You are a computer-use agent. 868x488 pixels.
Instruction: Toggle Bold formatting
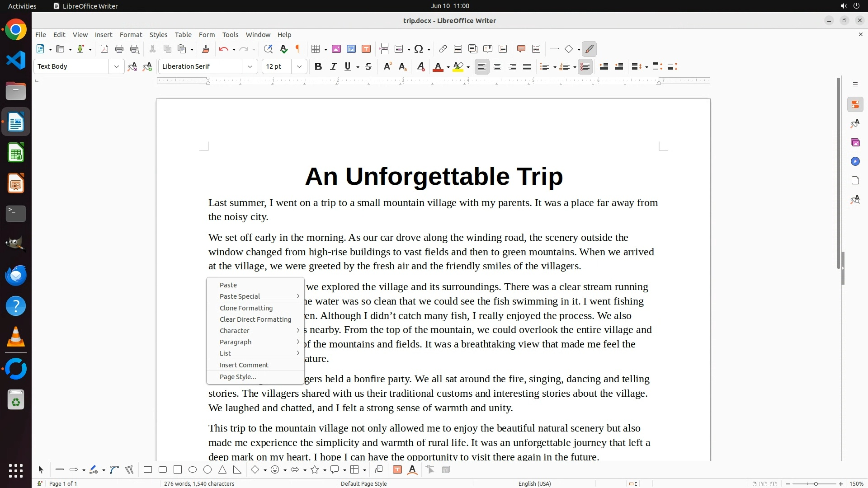click(x=318, y=67)
